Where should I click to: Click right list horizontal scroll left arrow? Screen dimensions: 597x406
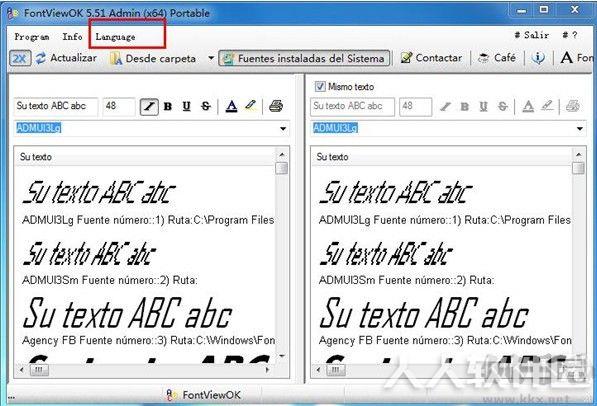(318, 370)
